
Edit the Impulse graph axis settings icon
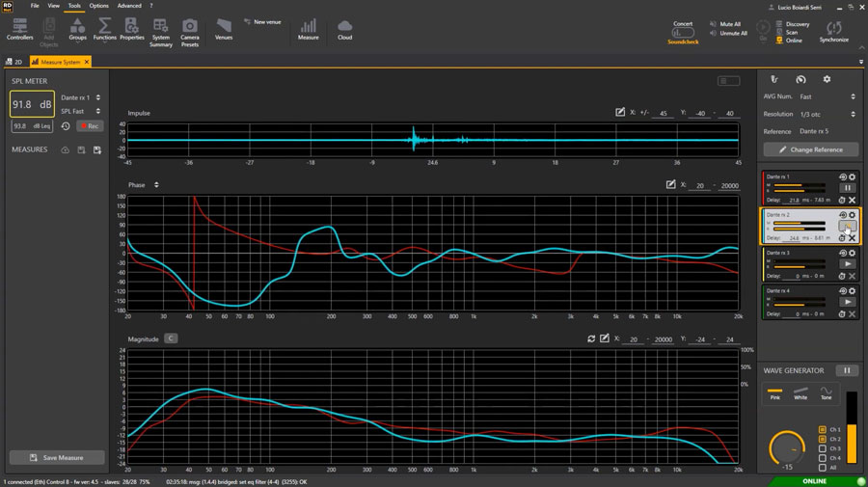tap(620, 112)
